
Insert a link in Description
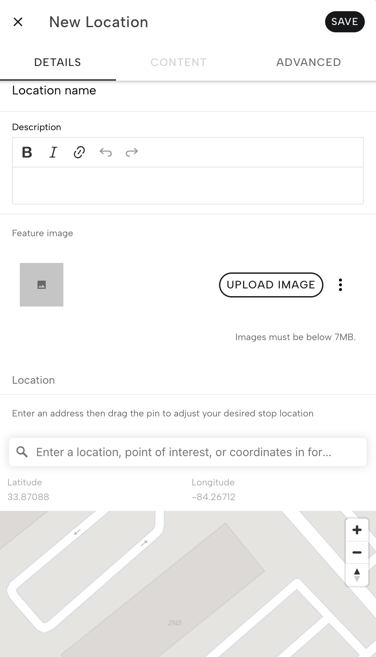[79, 152]
